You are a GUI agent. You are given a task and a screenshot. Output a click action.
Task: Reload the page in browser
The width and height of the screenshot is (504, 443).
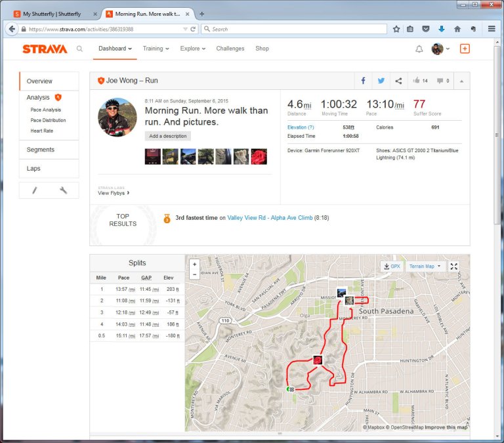[193, 29]
